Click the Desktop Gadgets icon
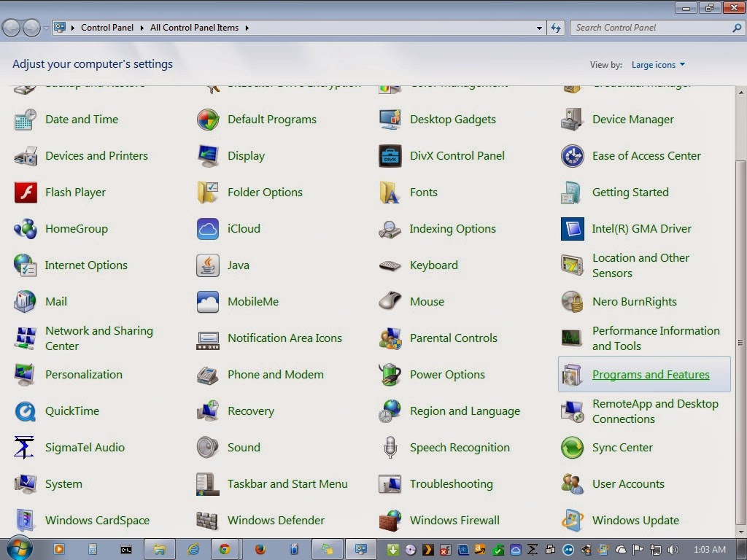This screenshot has height=560, width=747. pos(390,120)
